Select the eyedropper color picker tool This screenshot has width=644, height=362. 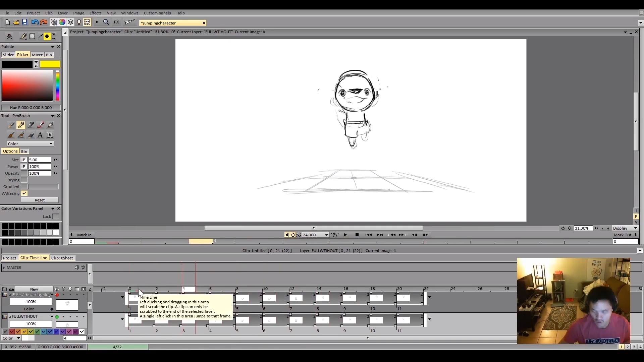pyautogui.click(x=40, y=37)
